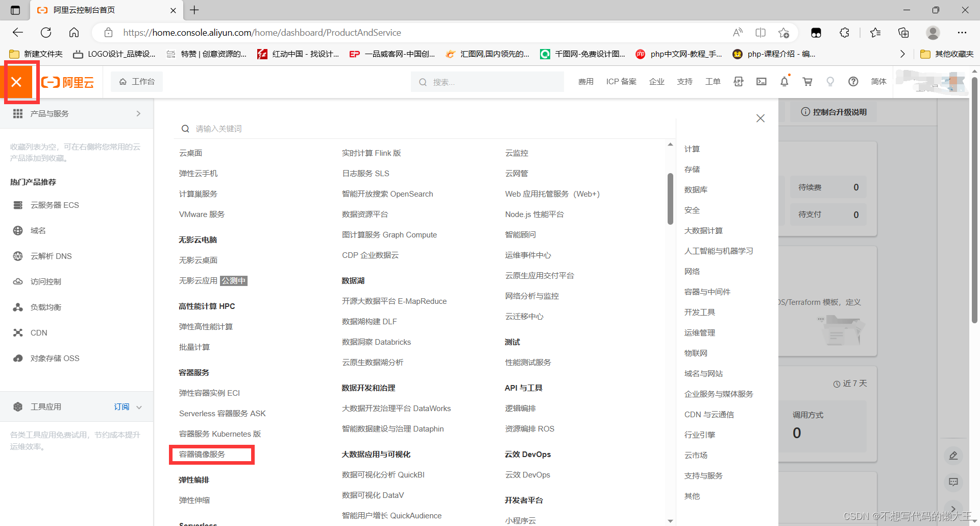
Task: Open 容器服务 Kubernetes 版
Action: click(x=220, y=434)
